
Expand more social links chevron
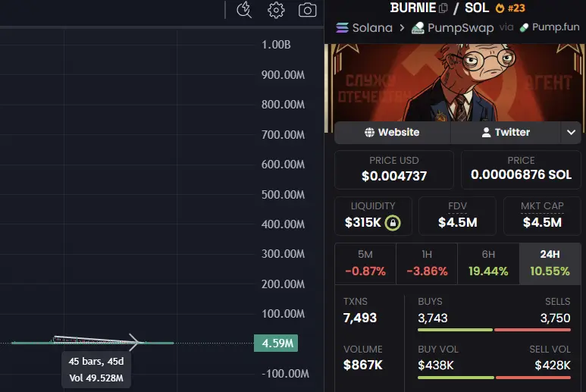tap(571, 132)
